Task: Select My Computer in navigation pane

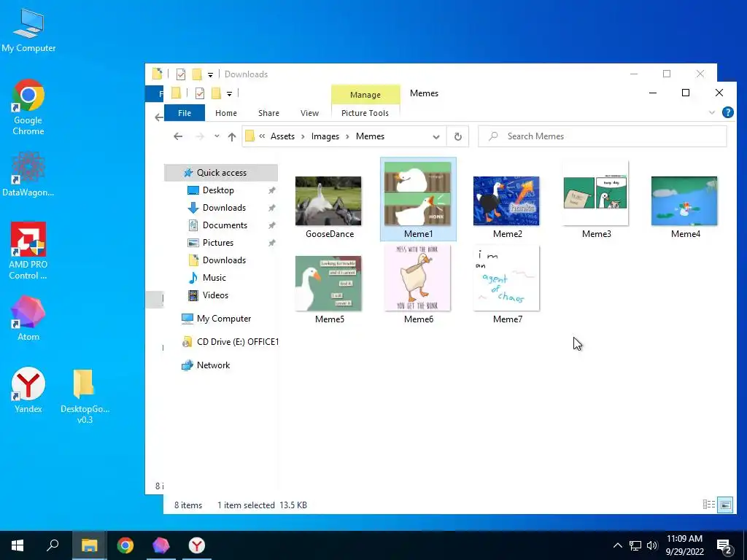Action: pos(223,319)
